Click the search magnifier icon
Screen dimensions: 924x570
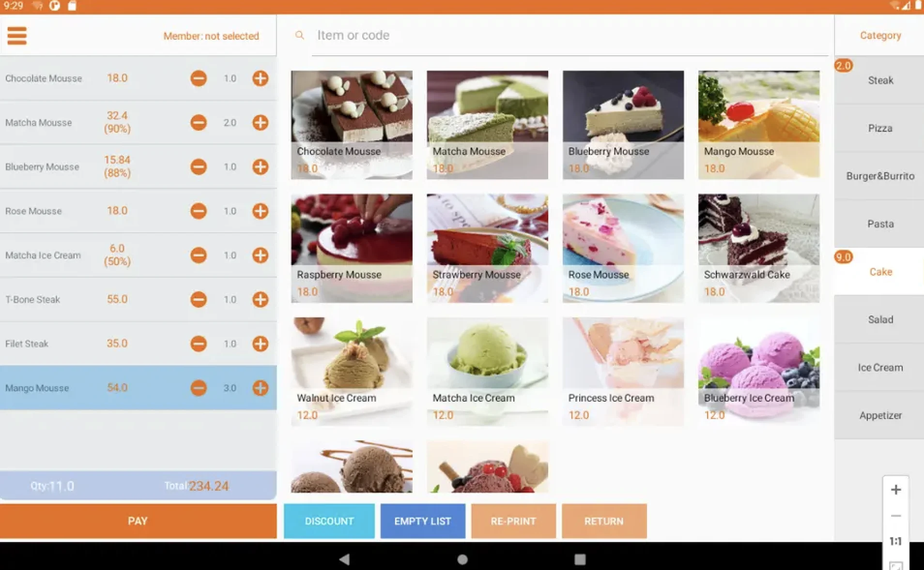pyautogui.click(x=300, y=35)
